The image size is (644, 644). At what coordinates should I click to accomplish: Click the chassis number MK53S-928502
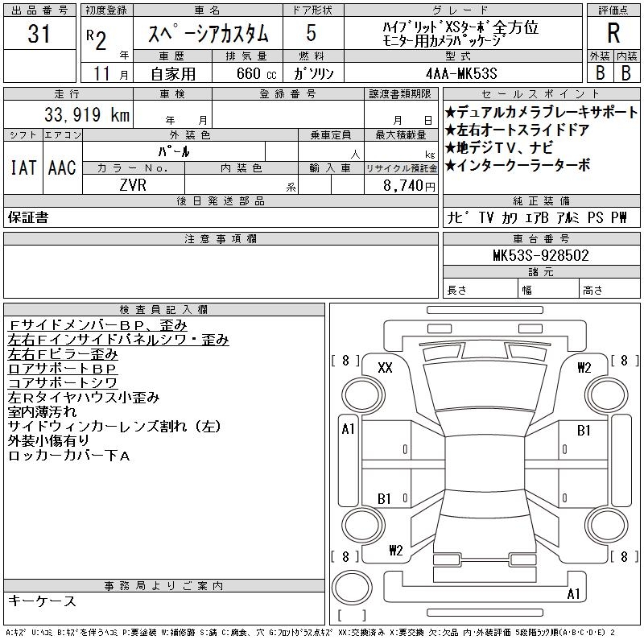pyautogui.click(x=541, y=255)
